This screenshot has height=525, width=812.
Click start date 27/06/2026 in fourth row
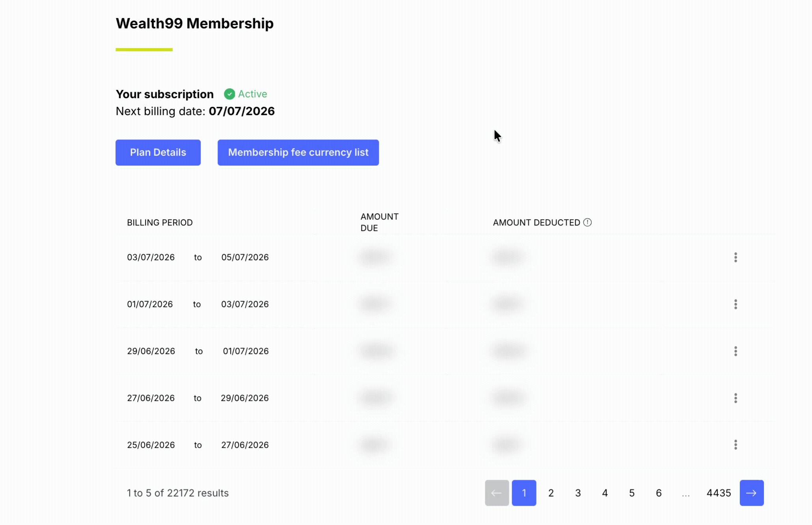pyautogui.click(x=151, y=398)
